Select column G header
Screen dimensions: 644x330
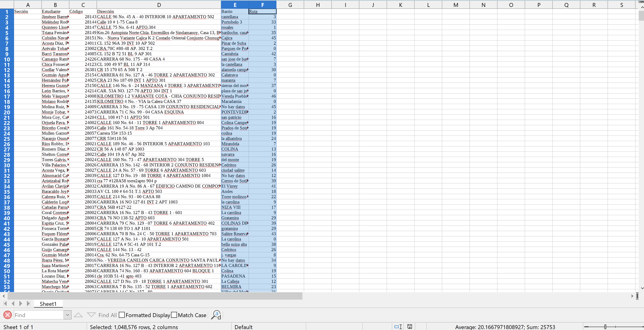click(x=290, y=5)
